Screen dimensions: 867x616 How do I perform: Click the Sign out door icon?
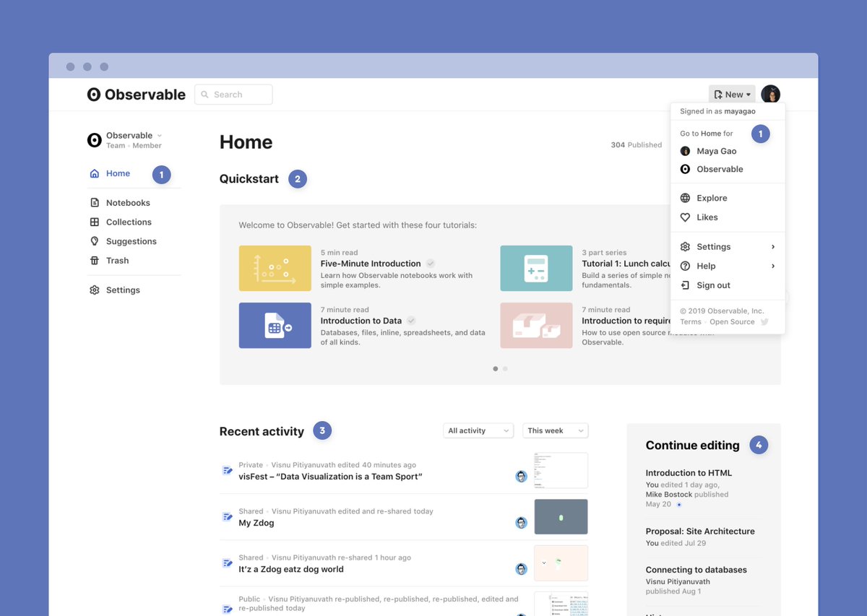pyautogui.click(x=685, y=285)
